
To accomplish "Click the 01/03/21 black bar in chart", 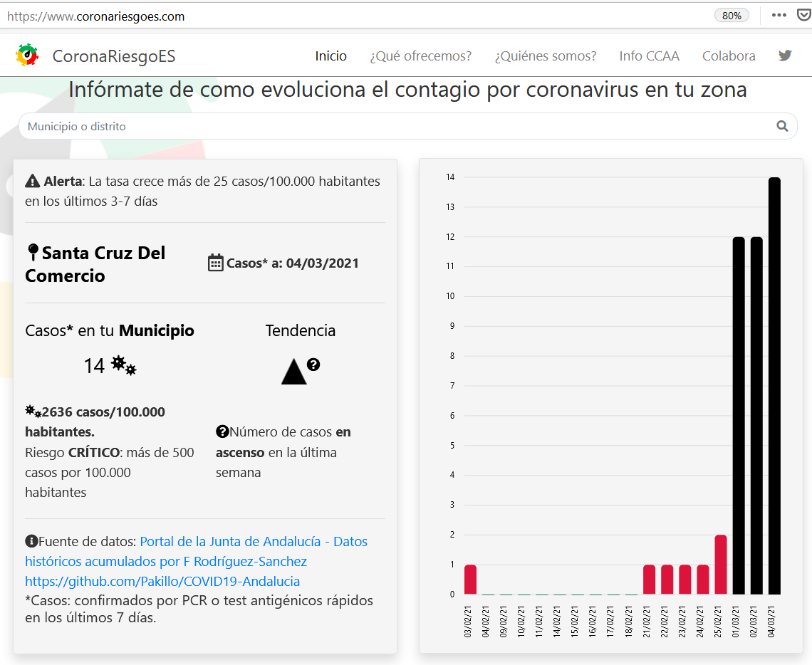I will click(x=739, y=416).
